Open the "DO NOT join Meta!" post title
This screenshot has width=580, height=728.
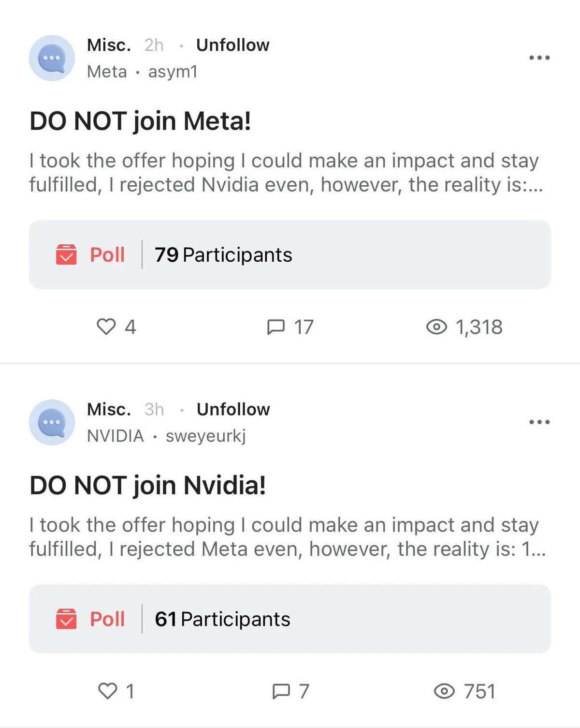click(140, 121)
